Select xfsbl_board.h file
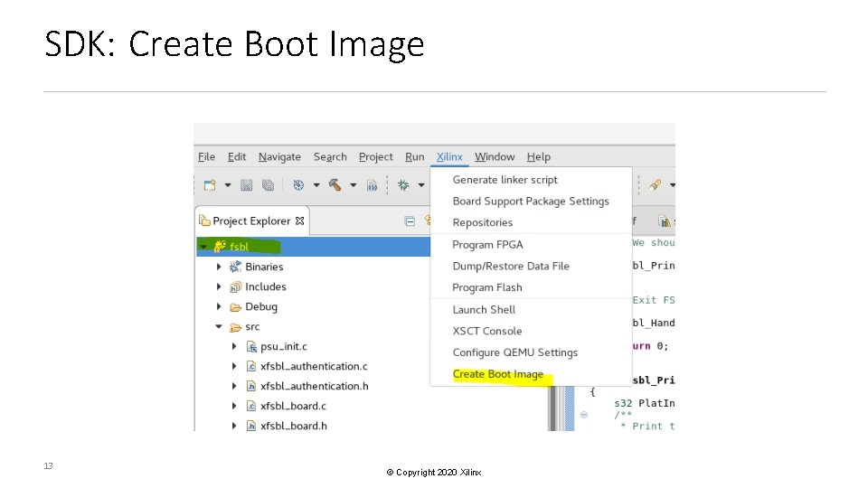The image size is (868, 488). (293, 426)
